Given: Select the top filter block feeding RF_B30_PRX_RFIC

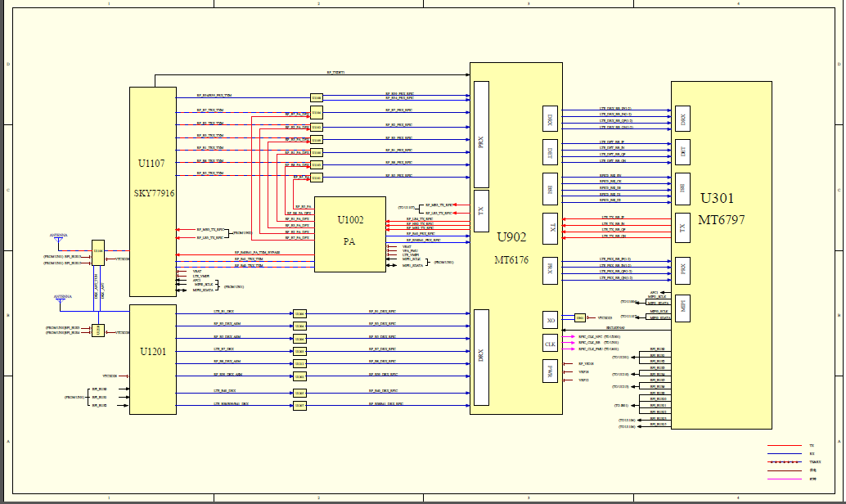Looking at the screenshot, I should [x=317, y=97].
